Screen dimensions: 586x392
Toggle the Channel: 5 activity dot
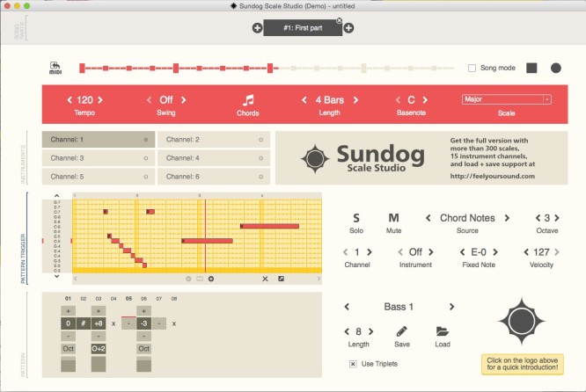pyautogui.click(x=146, y=177)
